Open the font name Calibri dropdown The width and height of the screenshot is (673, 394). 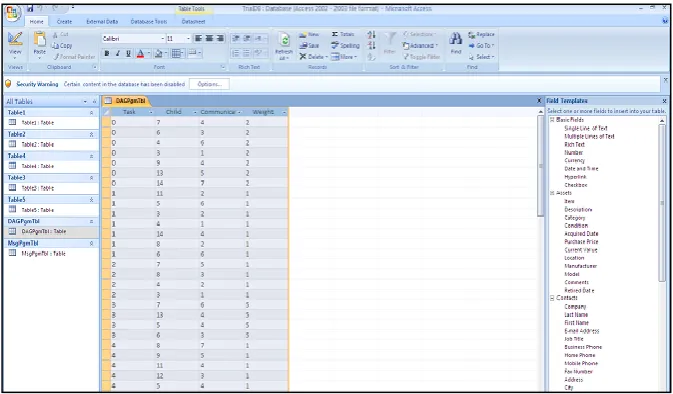click(163, 39)
